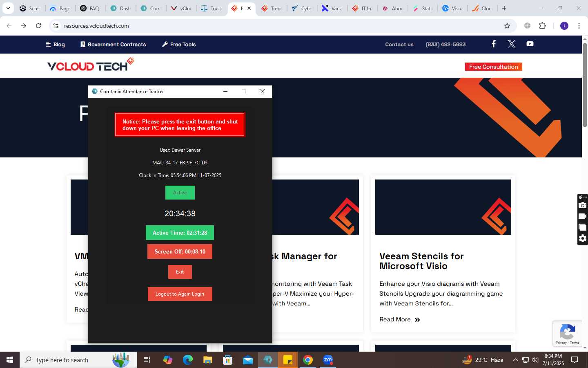Open the tab search dropdown in Chrome
This screenshot has height=368, width=588.
(8, 8)
